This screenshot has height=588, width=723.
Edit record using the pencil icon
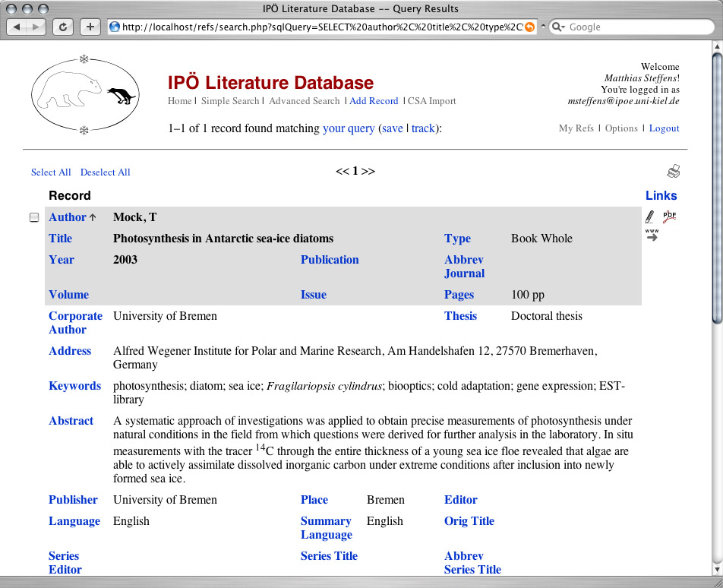(649, 217)
